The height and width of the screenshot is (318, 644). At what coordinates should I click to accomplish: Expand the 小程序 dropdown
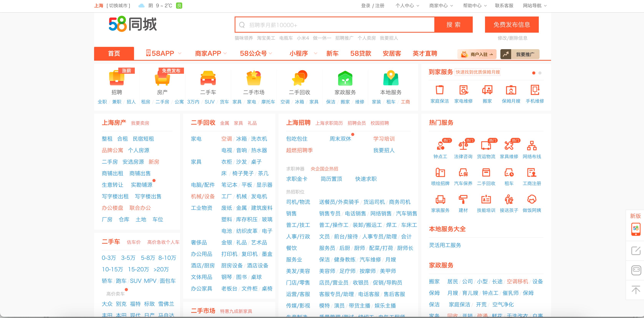[x=303, y=53]
